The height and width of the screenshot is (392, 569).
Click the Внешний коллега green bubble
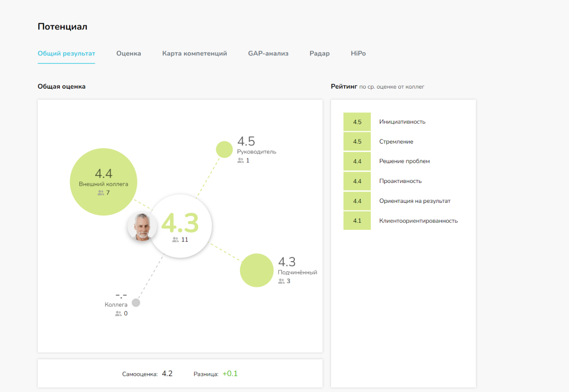103,182
